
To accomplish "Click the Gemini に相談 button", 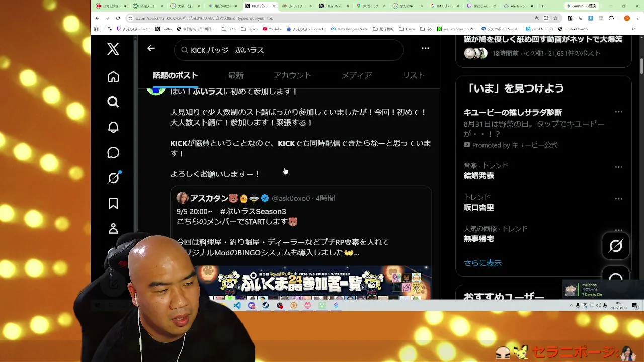I will coord(581,6).
